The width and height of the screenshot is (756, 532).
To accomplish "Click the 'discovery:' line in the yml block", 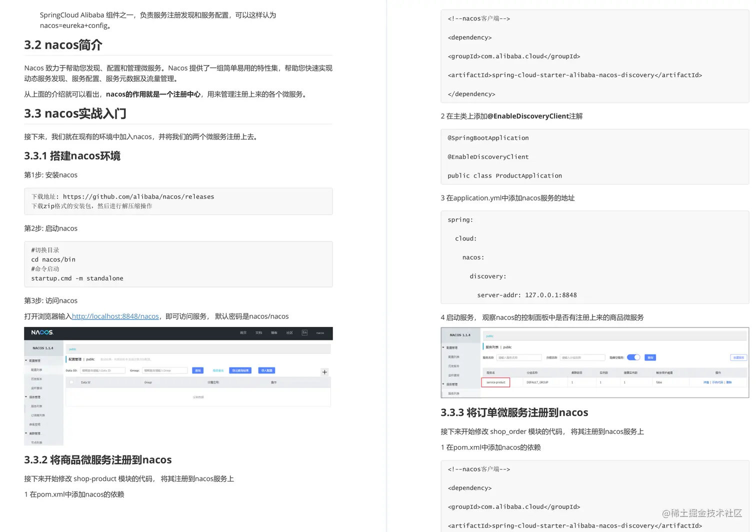I will [x=488, y=276].
